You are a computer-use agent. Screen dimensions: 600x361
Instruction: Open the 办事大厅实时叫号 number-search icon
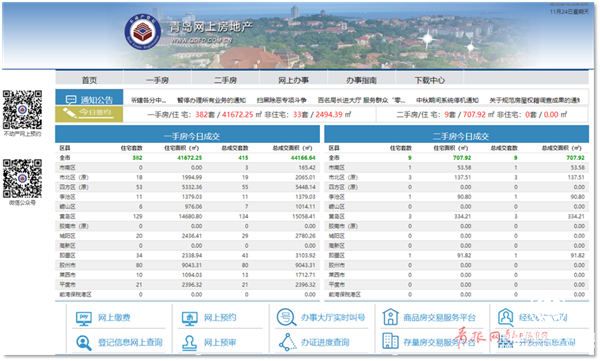coord(286,317)
